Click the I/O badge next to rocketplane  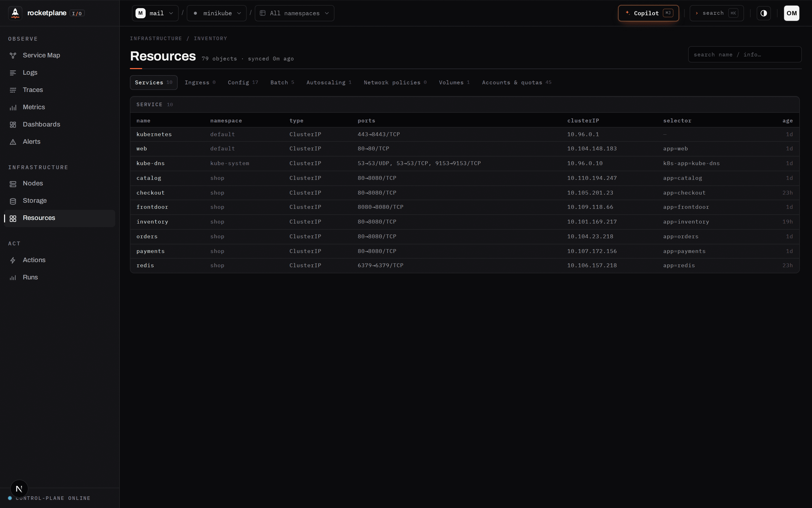click(x=77, y=13)
